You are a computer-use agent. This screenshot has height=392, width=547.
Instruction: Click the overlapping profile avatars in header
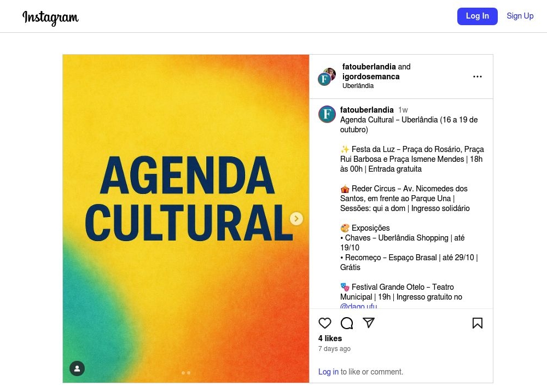coord(327,77)
